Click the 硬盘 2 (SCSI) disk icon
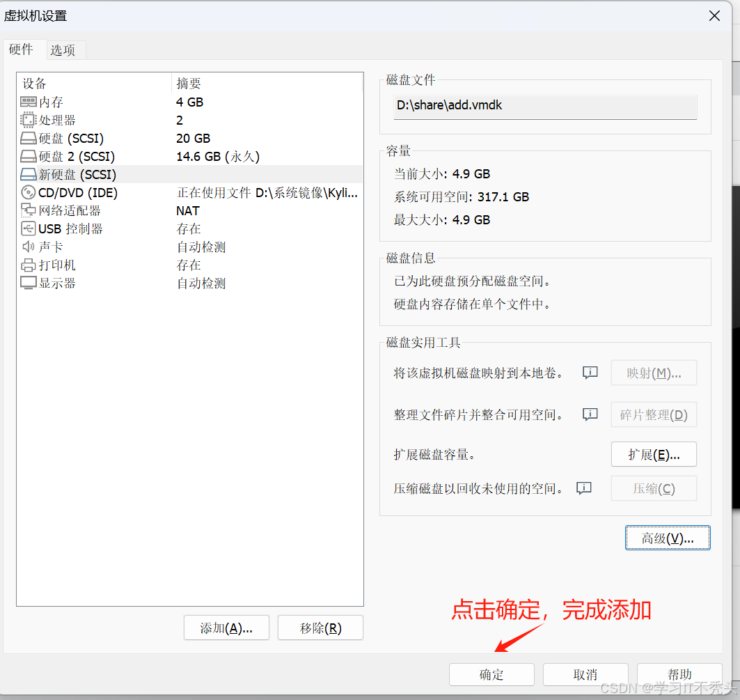740x700 pixels. tap(29, 156)
